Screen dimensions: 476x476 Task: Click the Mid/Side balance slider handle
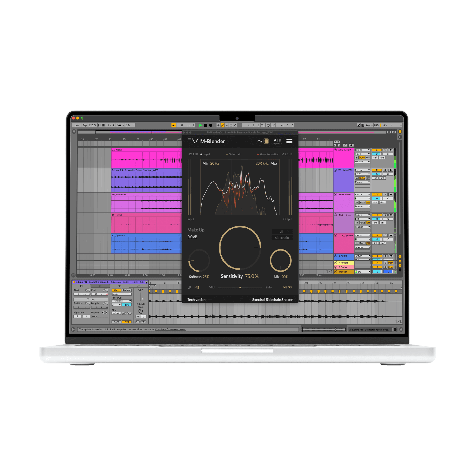240,288
